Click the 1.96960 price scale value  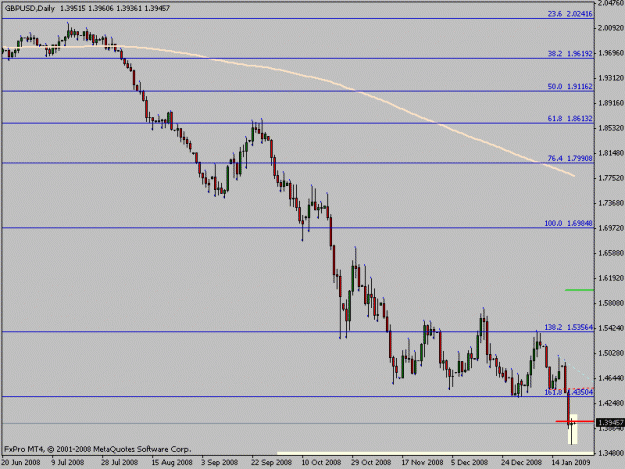pos(611,53)
